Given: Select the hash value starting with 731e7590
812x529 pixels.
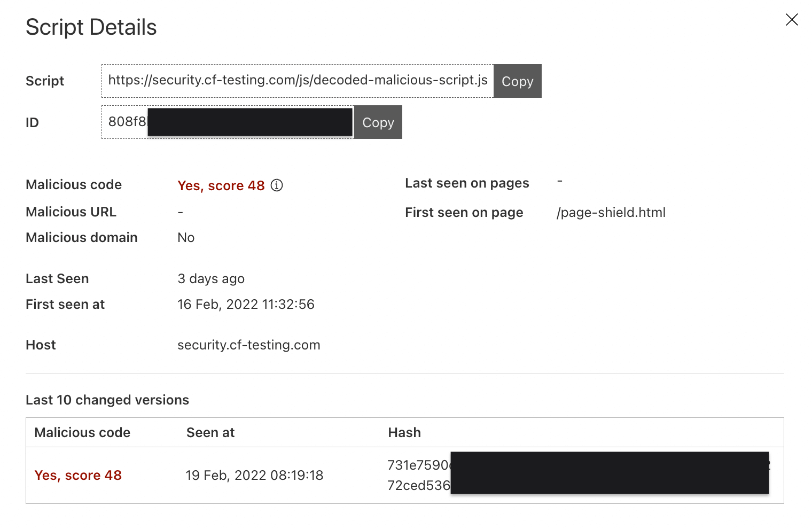Looking at the screenshot, I should click(x=418, y=465).
